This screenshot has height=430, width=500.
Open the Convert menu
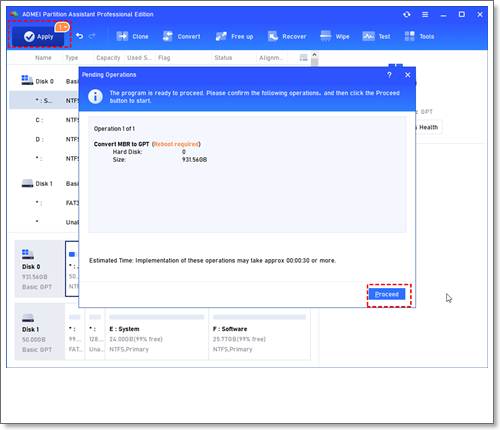point(181,36)
